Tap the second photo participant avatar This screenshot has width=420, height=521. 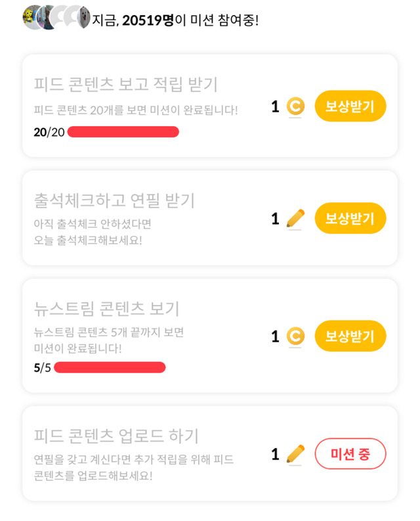46,17
